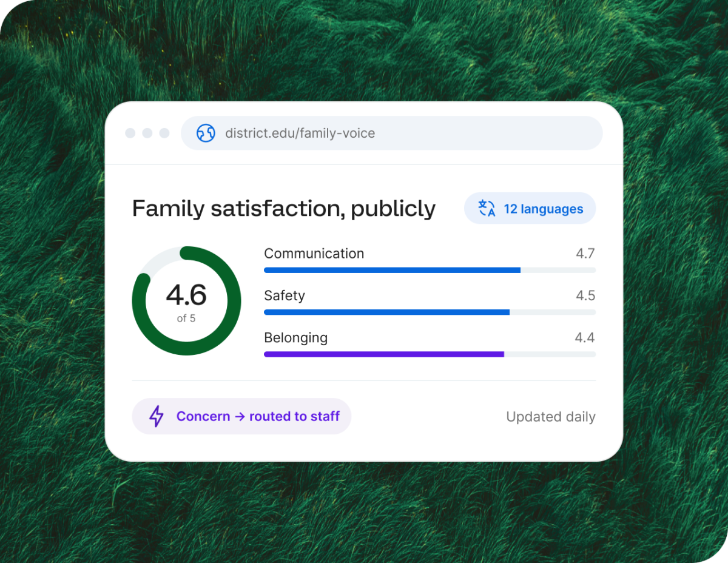Click the translate icon beside 12 languages
The width and height of the screenshot is (728, 563).
coord(487,209)
